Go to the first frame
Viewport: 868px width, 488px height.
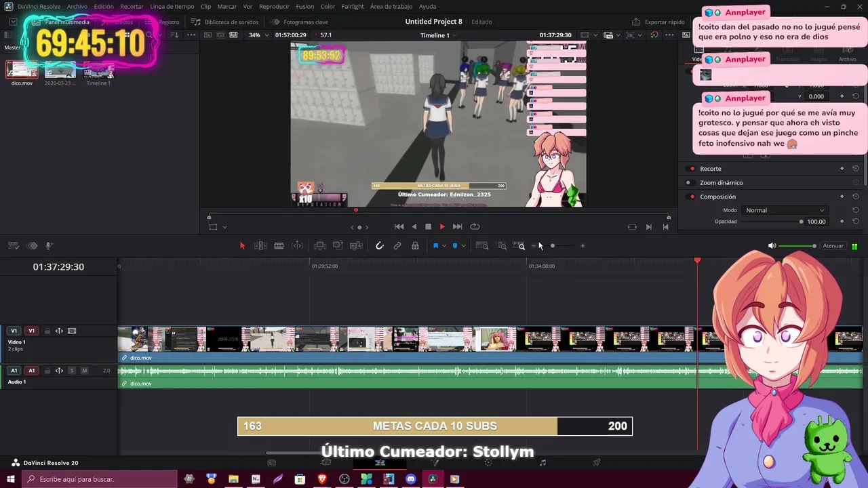pyautogui.click(x=399, y=227)
